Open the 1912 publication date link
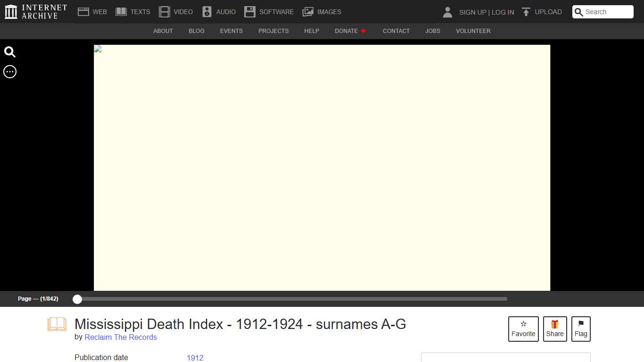 [x=195, y=358]
